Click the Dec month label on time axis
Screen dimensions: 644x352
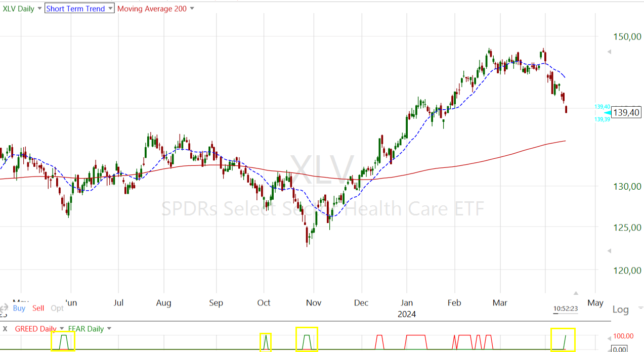pyautogui.click(x=362, y=303)
